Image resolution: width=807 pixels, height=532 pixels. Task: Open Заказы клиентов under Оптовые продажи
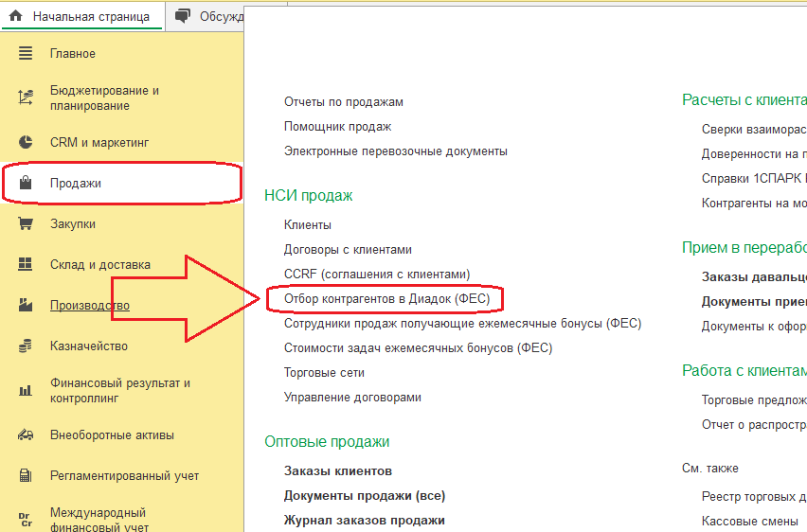(x=337, y=471)
